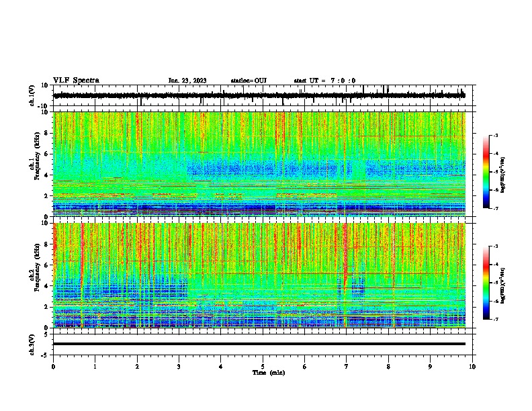Image resolution: width=532 pixels, height=411 pixels.
Task: Click the "5" tick of ch.3(V) axis
Action: [46, 334]
